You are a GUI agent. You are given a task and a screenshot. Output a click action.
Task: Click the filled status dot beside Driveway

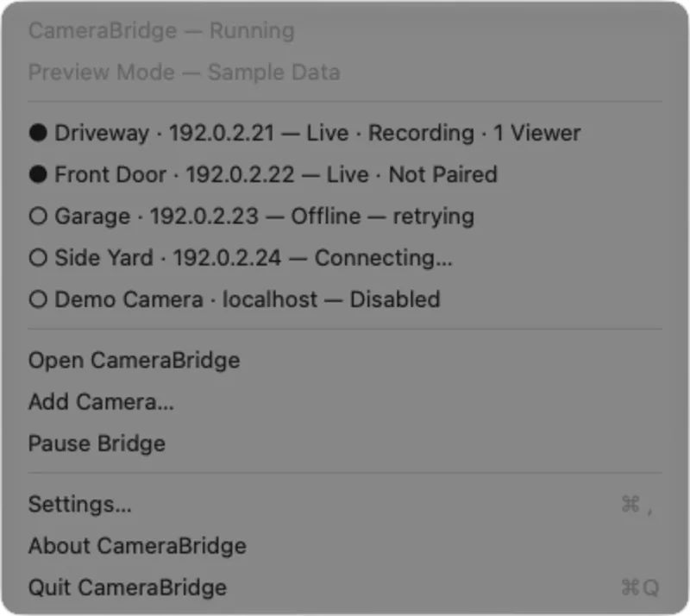coord(38,133)
